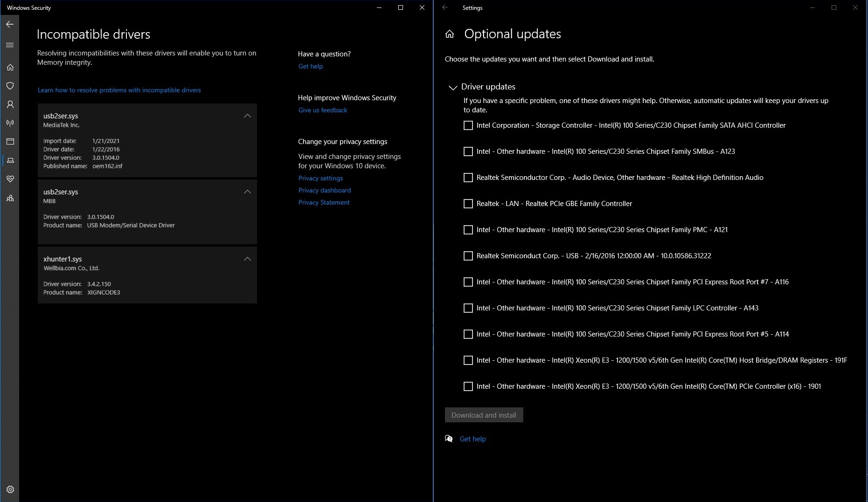Click the Get help chat icon in Settings
The height and width of the screenshot is (502, 868).
449,439
